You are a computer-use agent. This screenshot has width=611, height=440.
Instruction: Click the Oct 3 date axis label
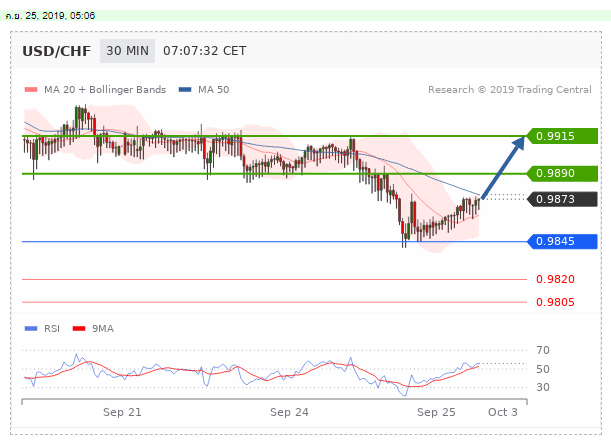coord(503,412)
